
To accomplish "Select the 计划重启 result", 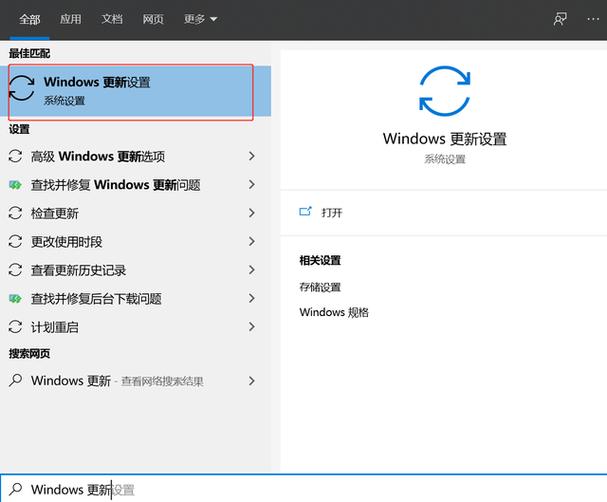I will (135, 327).
